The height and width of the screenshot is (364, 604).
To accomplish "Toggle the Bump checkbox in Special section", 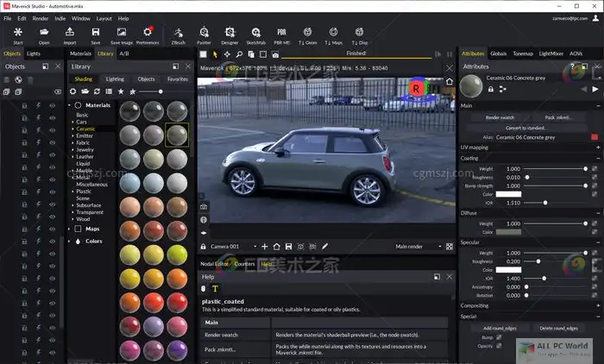I will (499, 338).
